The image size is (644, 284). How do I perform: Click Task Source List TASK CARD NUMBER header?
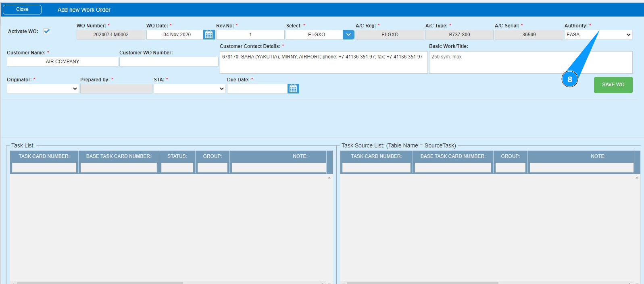(376, 156)
